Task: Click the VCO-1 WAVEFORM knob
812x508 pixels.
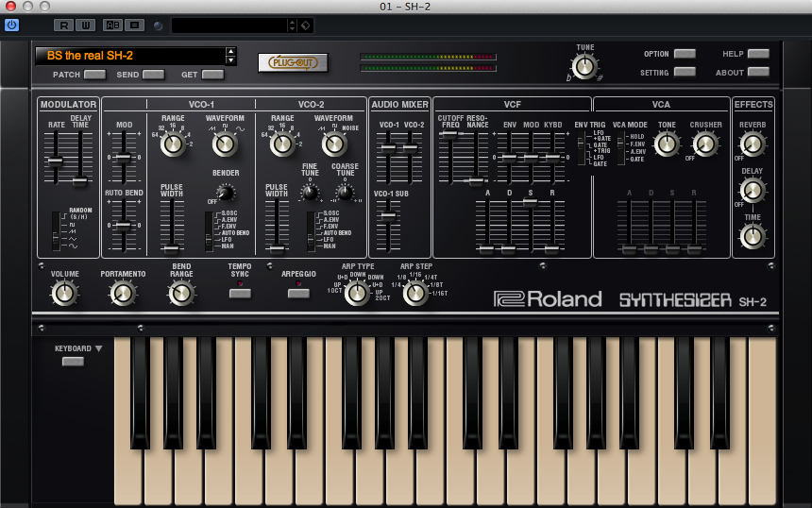Action: [225, 144]
